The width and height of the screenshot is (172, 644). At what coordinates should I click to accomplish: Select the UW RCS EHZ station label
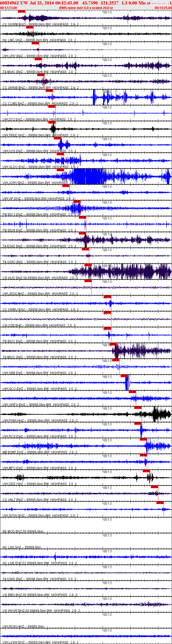39,436
